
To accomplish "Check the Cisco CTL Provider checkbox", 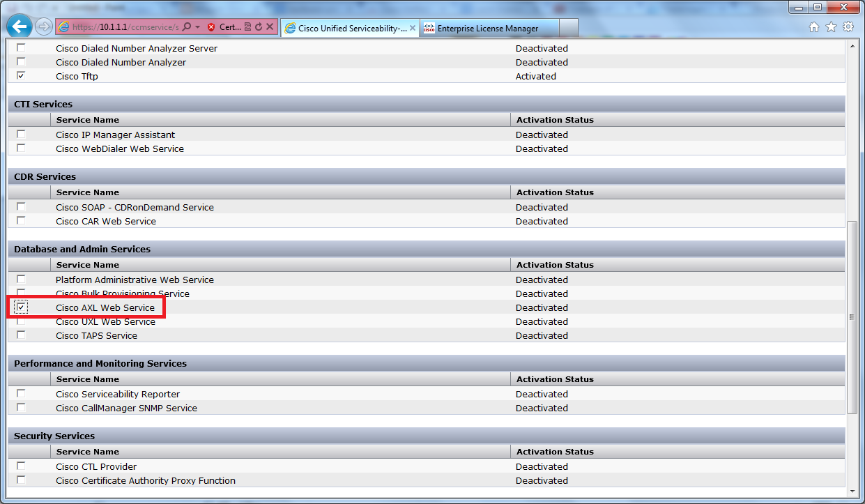I will [x=20, y=466].
